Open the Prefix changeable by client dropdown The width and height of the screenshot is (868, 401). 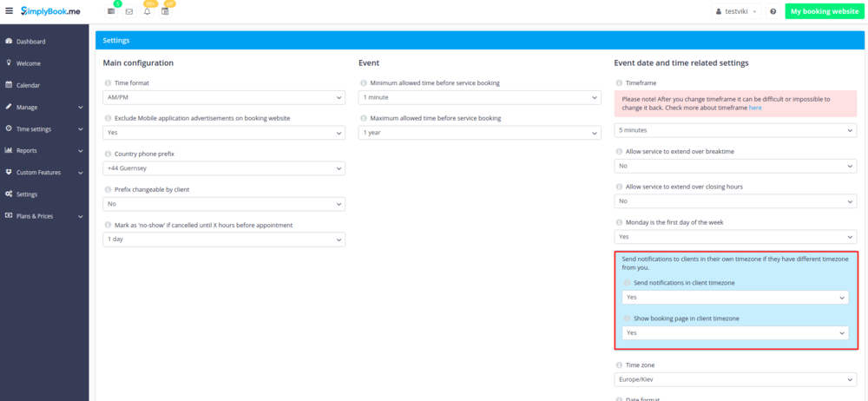[224, 204]
